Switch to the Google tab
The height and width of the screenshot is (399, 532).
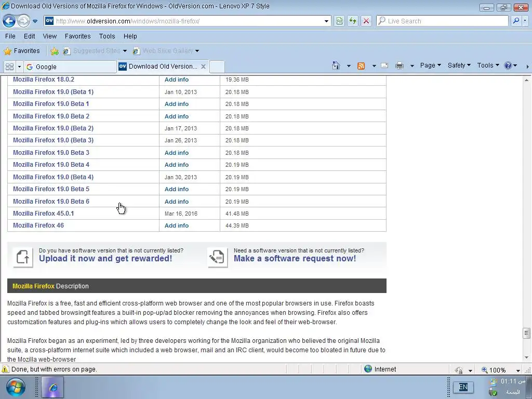click(70, 67)
